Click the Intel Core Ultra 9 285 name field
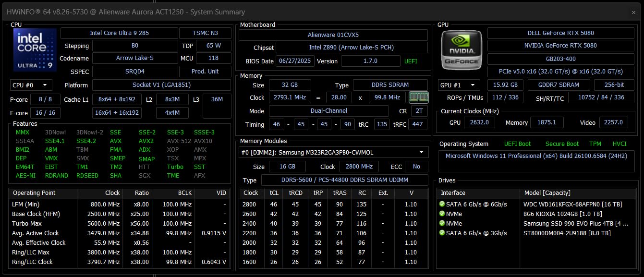644x277 pixels. [119, 33]
